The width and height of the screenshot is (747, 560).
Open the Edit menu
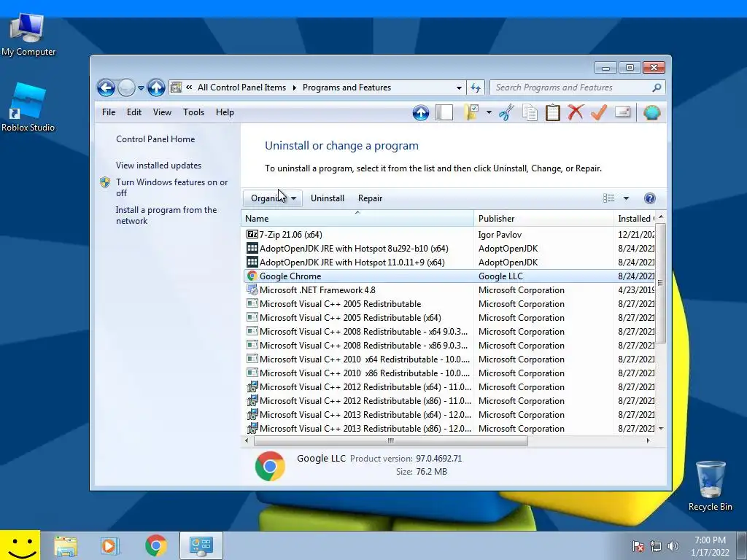pyautogui.click(x=134, y=112)
